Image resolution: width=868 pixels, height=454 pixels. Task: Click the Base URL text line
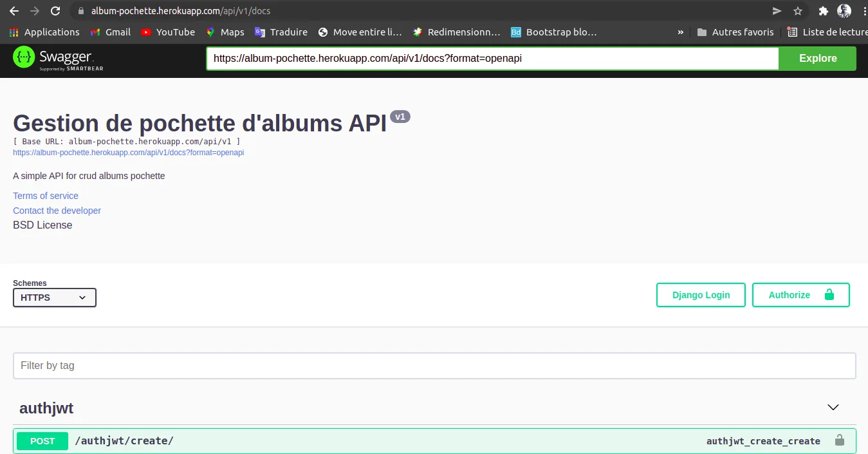127,141
